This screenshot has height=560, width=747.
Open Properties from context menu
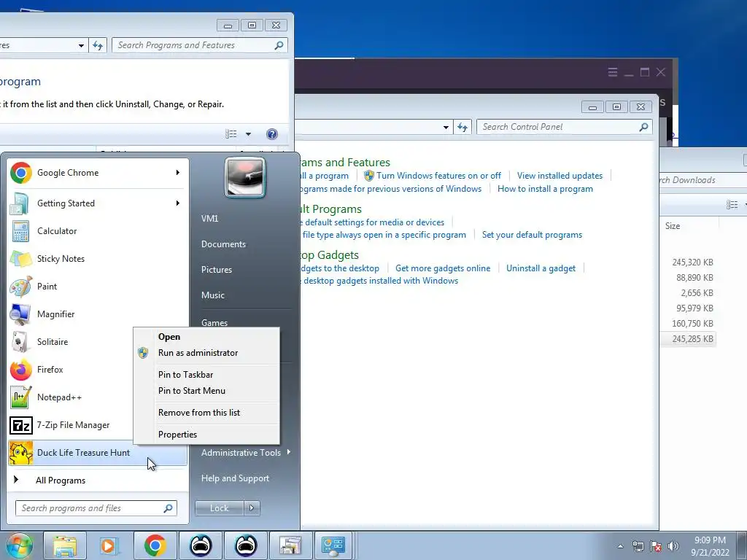[x=206, y=435]
